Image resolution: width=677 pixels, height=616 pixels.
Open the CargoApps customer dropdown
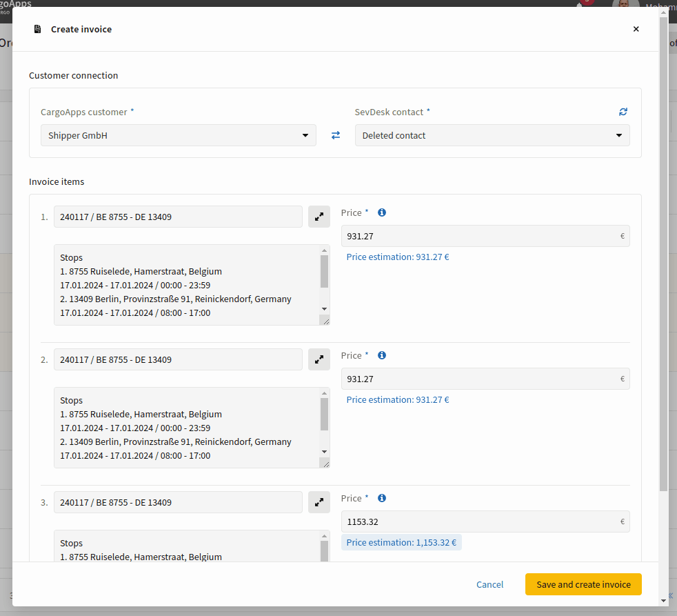tap(179, 135)
